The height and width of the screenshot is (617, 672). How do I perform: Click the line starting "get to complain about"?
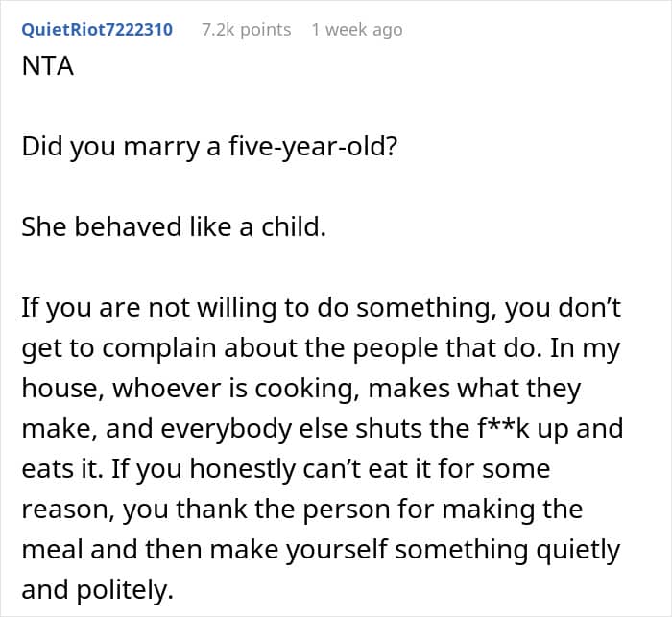tap(321, 348)
